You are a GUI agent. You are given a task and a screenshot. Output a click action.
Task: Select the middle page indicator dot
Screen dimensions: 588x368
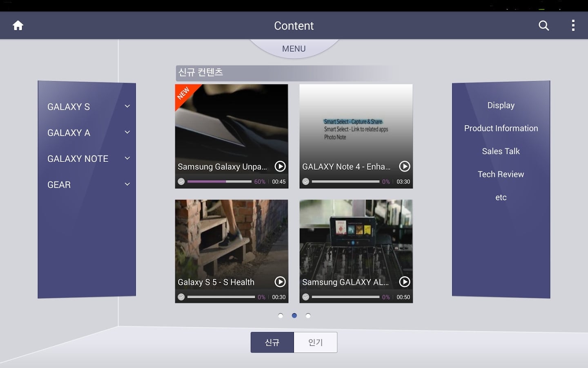click(x=294, y=316)
